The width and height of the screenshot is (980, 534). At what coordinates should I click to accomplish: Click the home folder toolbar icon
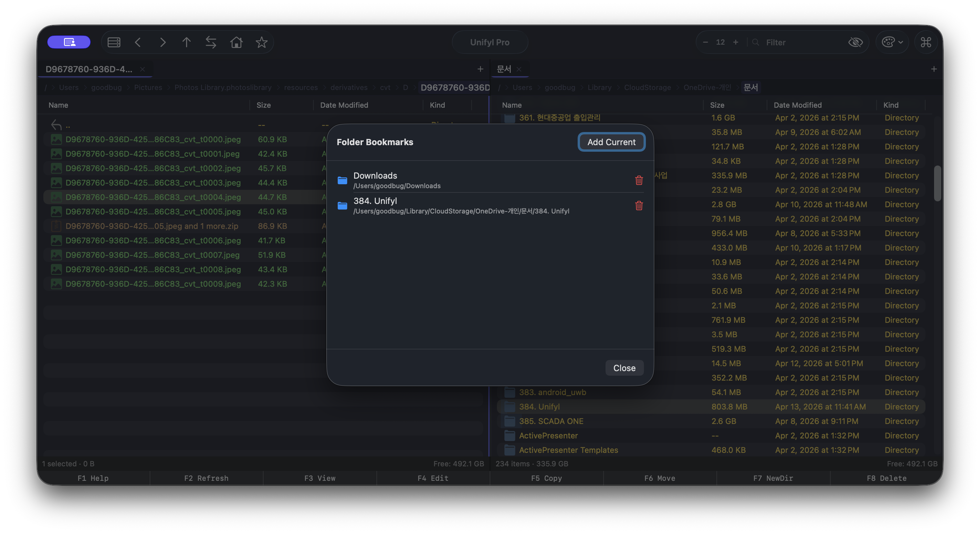point(236,42)
